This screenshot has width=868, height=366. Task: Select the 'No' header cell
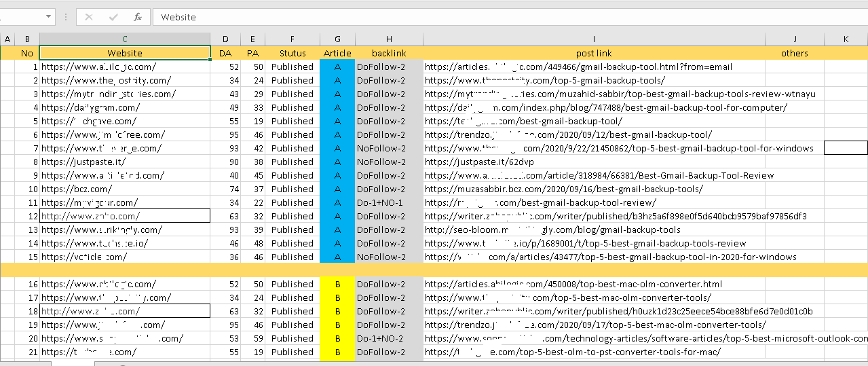coord(27,53)
